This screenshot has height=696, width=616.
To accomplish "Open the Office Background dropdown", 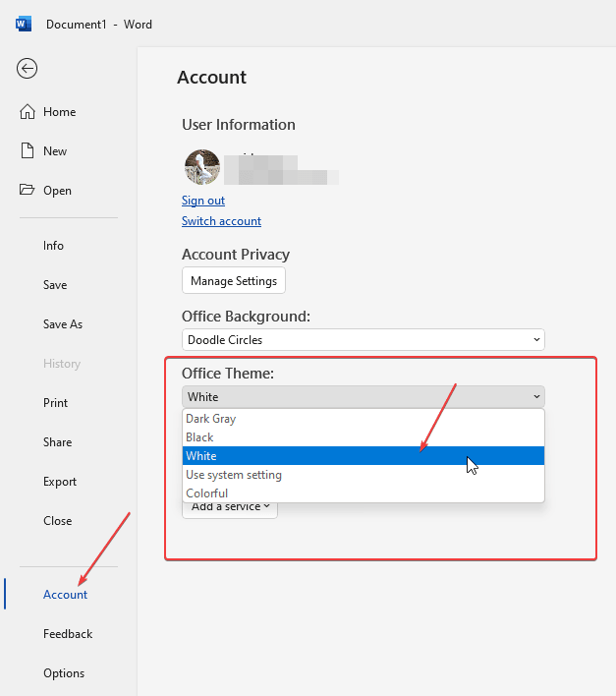I will (x=364, y=339).
